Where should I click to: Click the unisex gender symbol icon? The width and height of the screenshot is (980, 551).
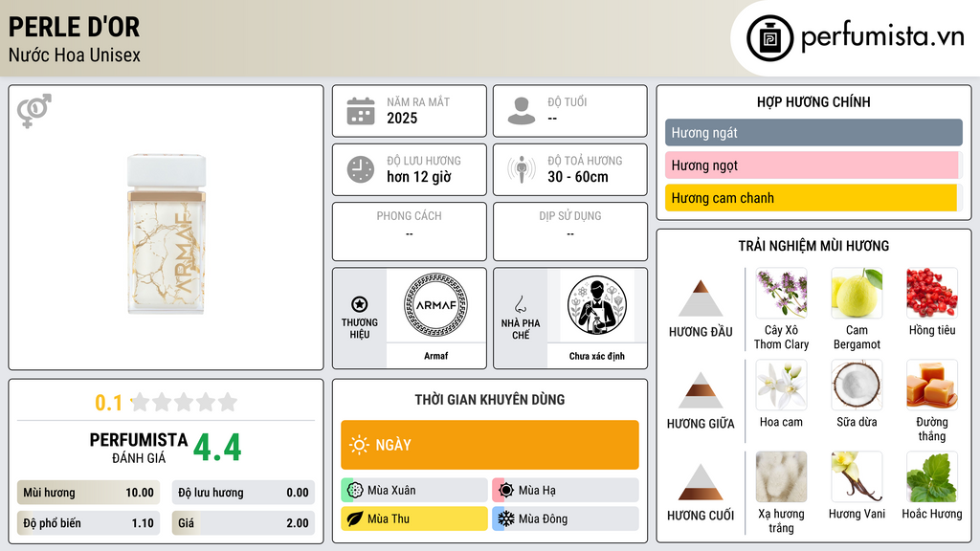[x=34, y=111]
